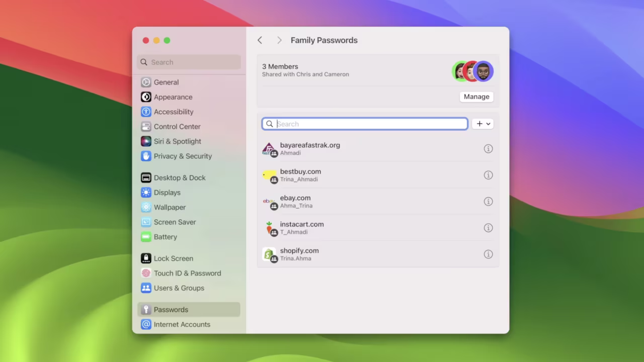Click the sidebar Search settings field
The height and width of the screenshot is (362, 644).
tap(189, 62)
